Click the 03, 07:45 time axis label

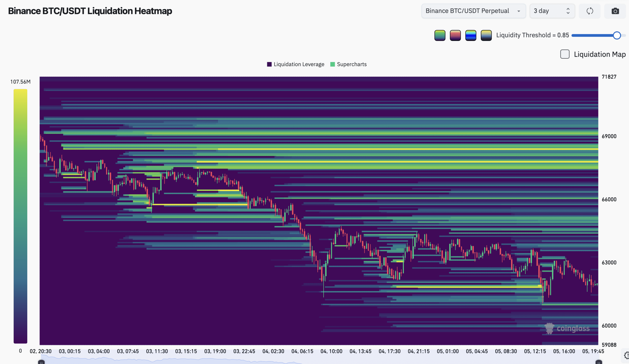pyautogui.click(x=128, y=351)
